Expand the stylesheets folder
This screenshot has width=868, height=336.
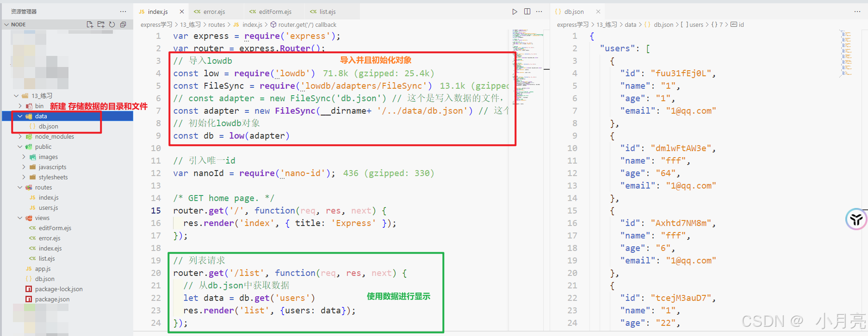click(x=24, y=177)
